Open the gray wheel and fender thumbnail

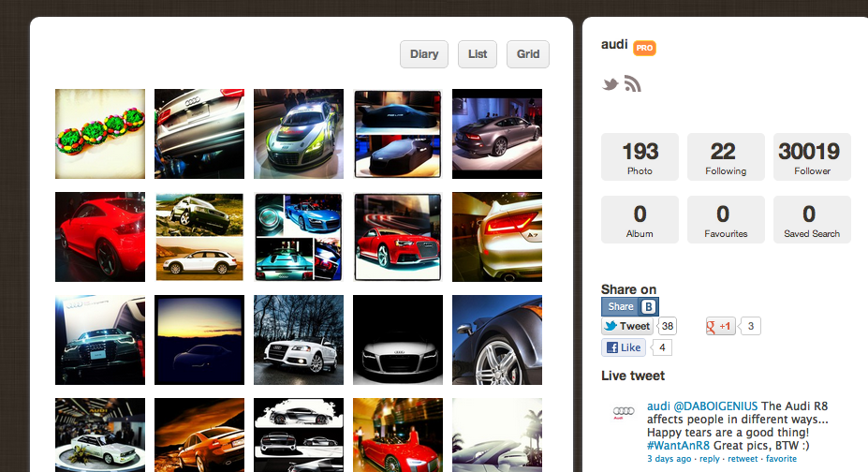coord(497,340)
